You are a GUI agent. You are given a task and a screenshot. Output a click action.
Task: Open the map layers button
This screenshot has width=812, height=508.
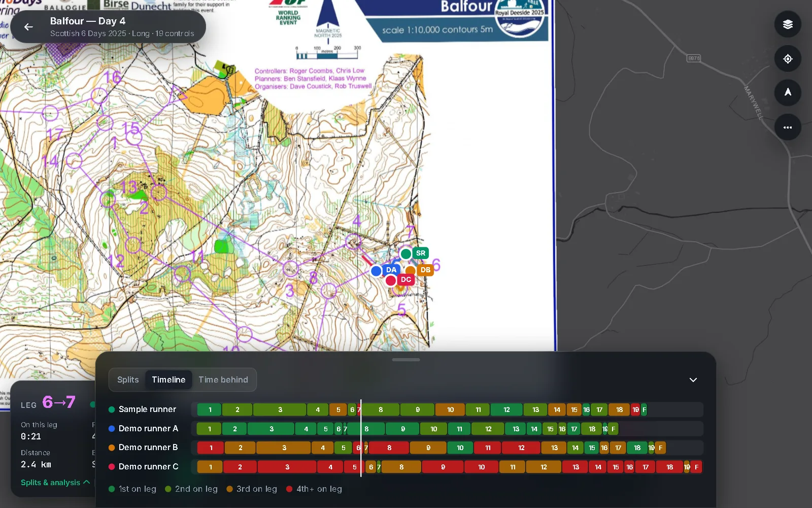click(x=788, y=24)
